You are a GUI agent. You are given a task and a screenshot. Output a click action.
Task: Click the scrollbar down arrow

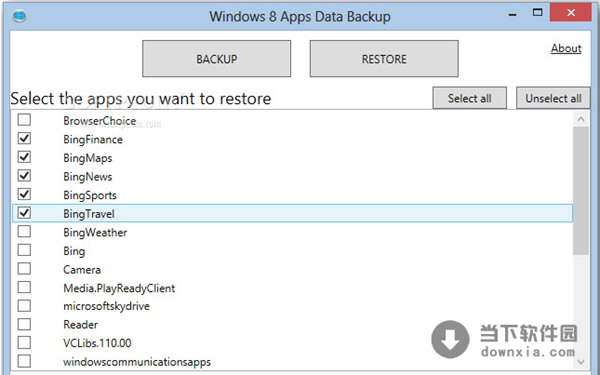coord(581,362)
